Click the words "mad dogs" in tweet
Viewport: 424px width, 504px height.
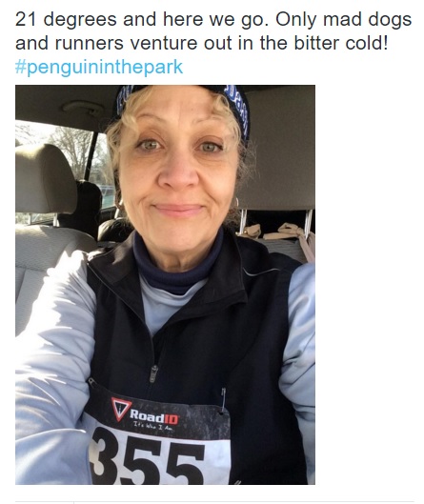coord(367,19)
